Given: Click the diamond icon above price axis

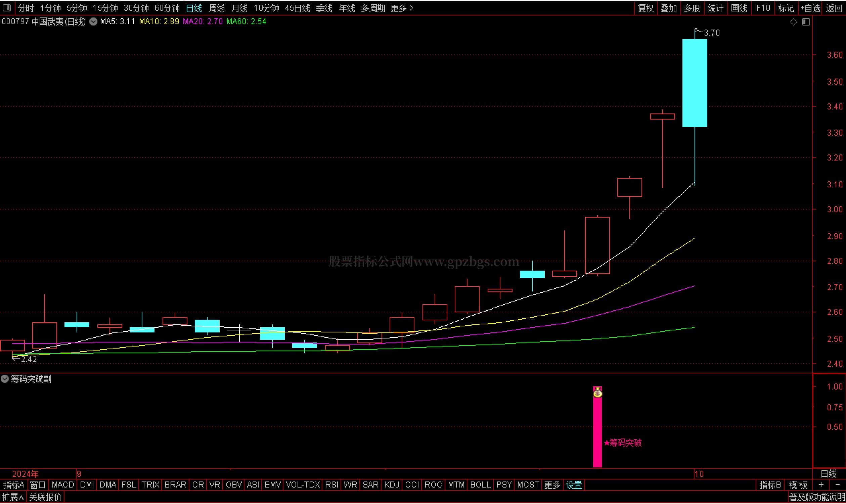Looking at the screenshot, I should click(793, 22).
